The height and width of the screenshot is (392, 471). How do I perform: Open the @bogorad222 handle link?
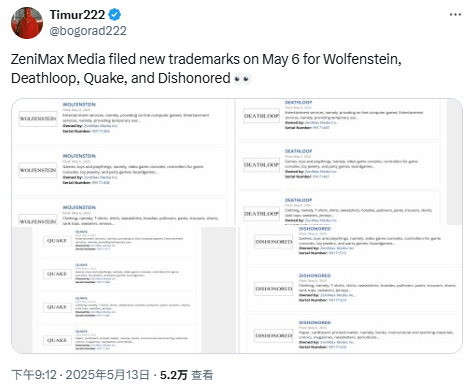coord(88,31)
